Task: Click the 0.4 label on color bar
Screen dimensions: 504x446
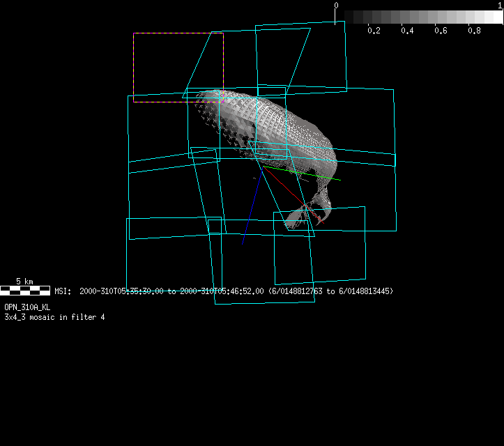Action: pyautogui.click(x=407, y=31)
